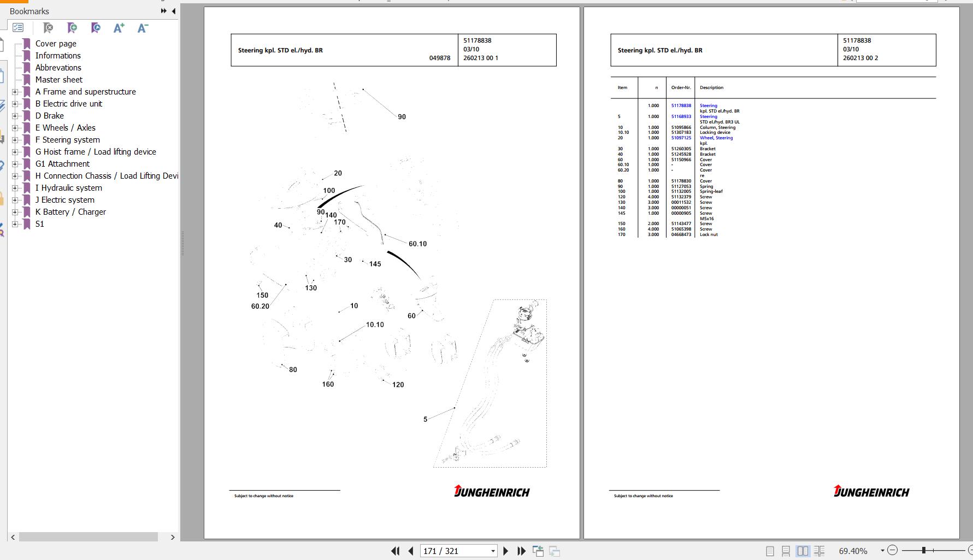973x560 pixels.
Task: Expand the bookmarks panel with double arrow
Action: 163,11
